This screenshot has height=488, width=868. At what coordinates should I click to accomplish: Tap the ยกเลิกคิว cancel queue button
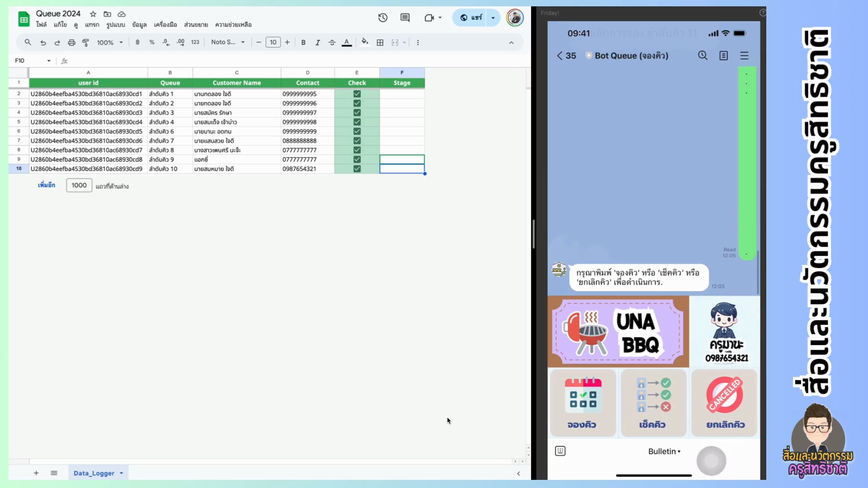[724, 403]
